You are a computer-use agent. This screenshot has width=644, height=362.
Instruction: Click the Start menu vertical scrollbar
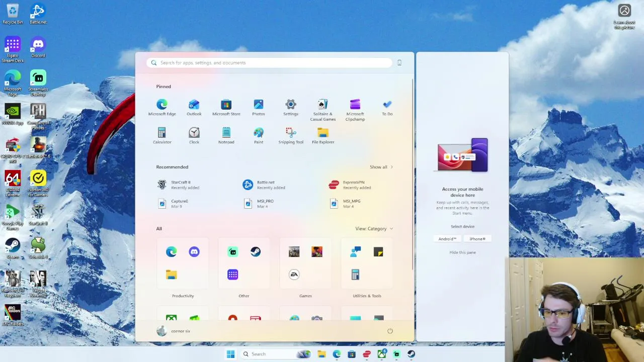tap(413, 173)
